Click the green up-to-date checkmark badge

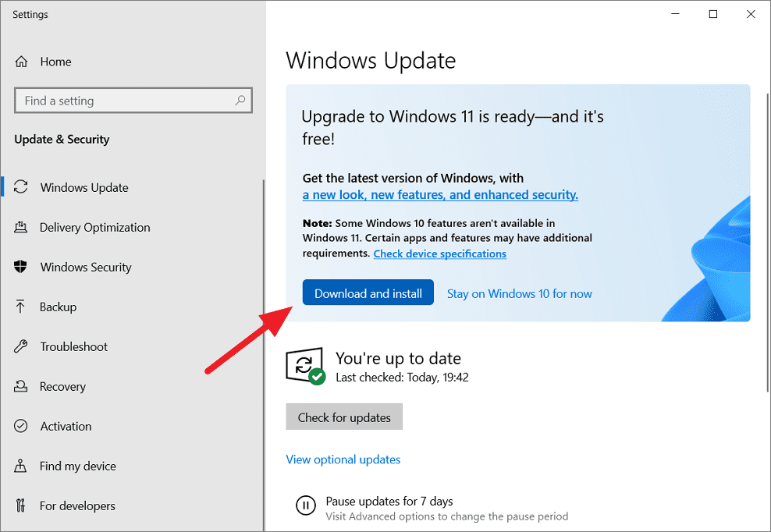[x=315, y=376]
